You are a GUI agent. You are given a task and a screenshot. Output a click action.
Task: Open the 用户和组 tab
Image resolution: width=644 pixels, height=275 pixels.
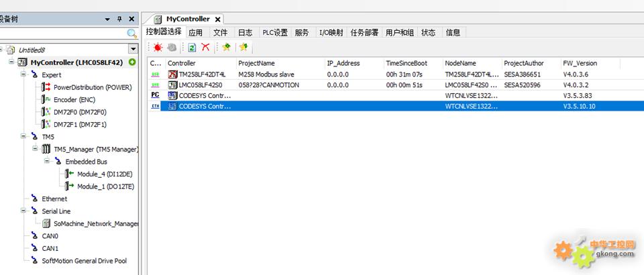(400, 33)
